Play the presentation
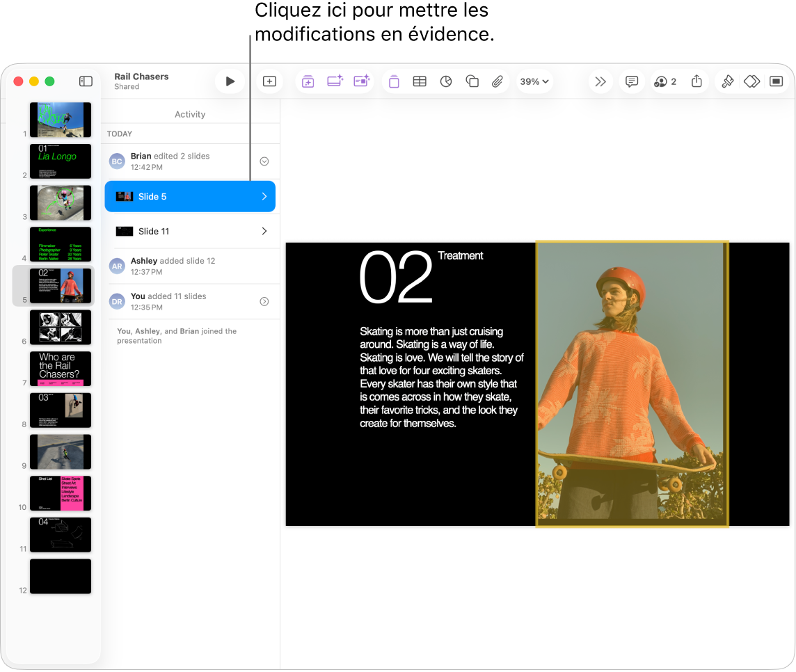This screenshot has width=796, height=672. click(x=230, y=81)
